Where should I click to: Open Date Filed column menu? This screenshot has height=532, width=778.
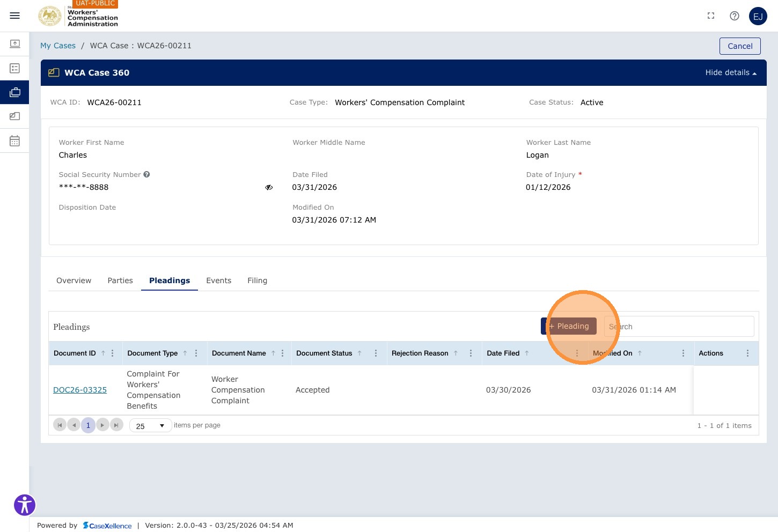(x=577, y=353)
